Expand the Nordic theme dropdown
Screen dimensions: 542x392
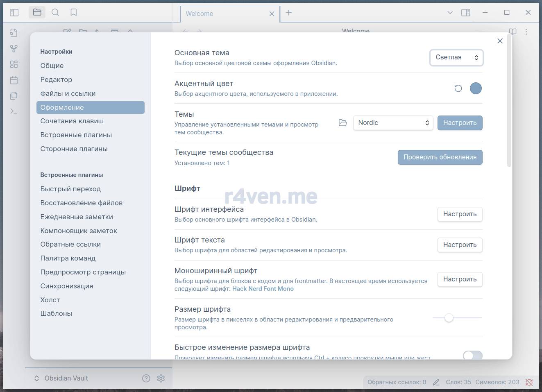click(393, 122)
